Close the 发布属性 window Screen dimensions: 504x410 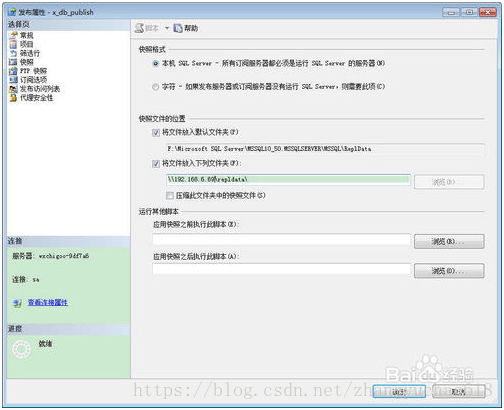pos(487,12)
